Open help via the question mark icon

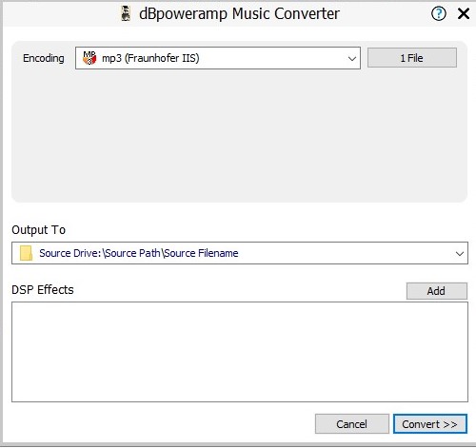tap(439, 13)
